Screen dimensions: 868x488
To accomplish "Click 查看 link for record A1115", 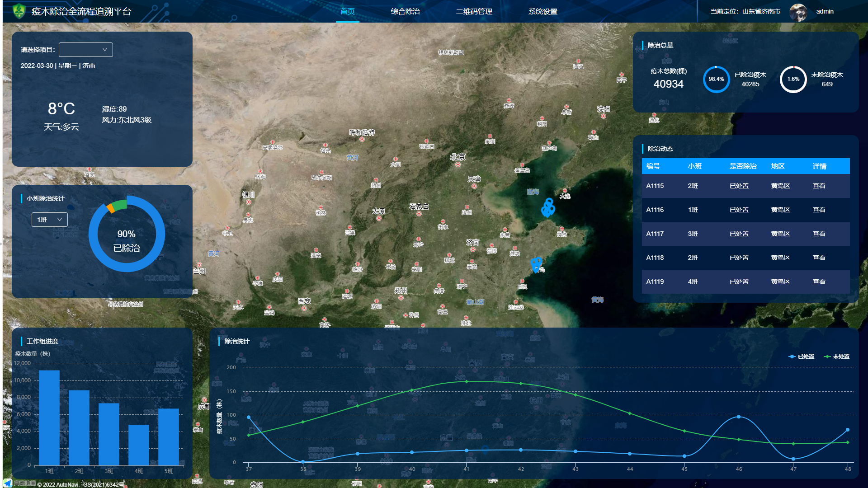I will (x=819, y=186).
